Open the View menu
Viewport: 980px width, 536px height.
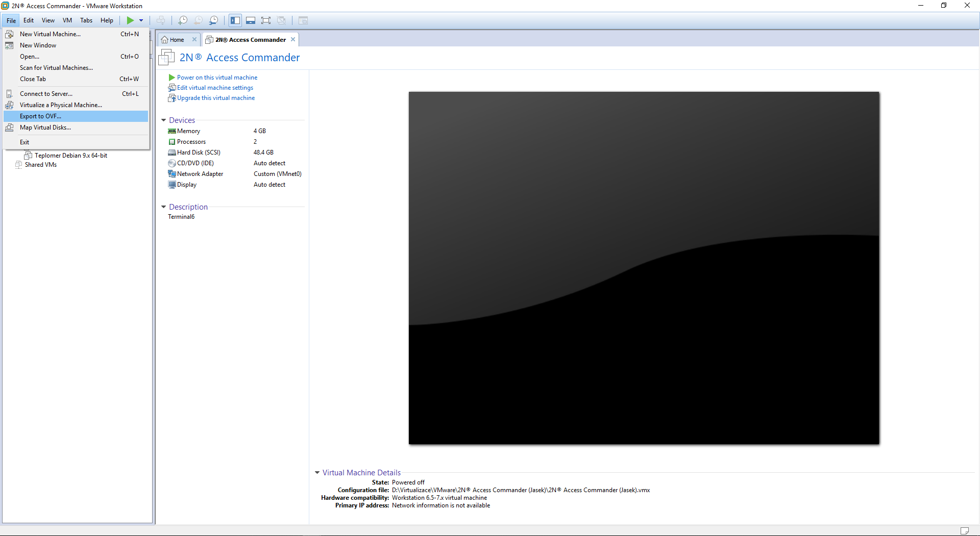pos(48,20)
